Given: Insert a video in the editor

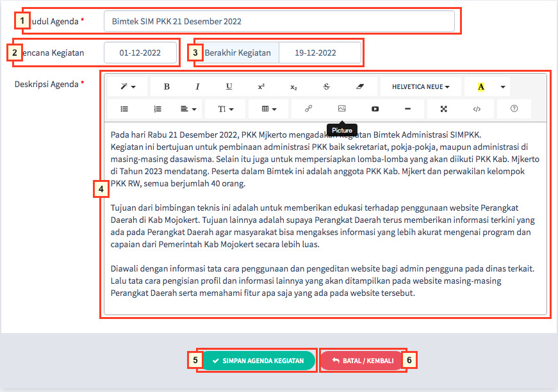Looking at the screenshot, I should pyautogui.click(x=375, y=109).
